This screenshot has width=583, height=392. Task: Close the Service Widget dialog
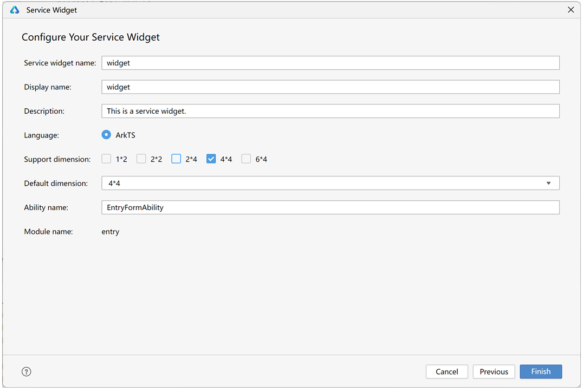click(571, 10)
